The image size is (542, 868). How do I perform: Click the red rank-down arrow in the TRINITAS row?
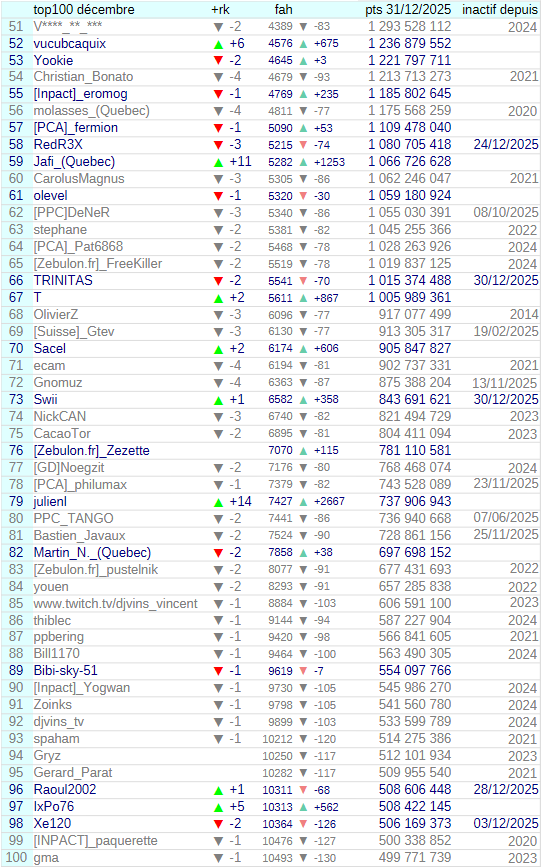219,281
